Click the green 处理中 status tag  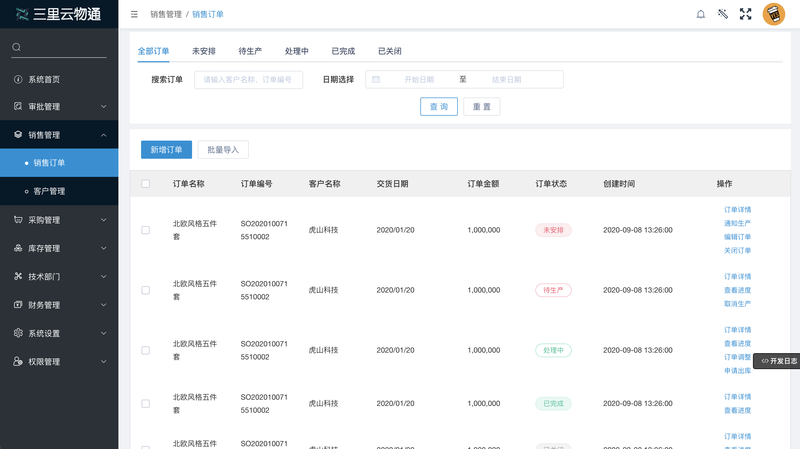click(553, 351)
